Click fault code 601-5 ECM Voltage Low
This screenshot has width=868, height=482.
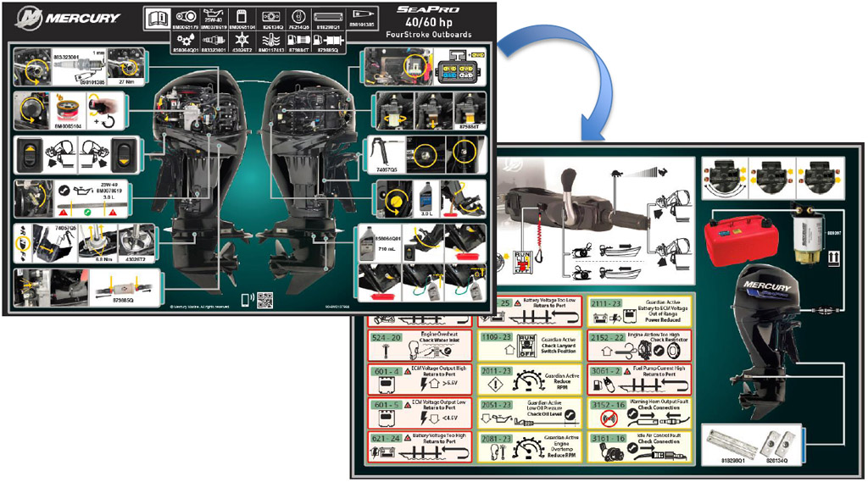click(x=420, y=413)
